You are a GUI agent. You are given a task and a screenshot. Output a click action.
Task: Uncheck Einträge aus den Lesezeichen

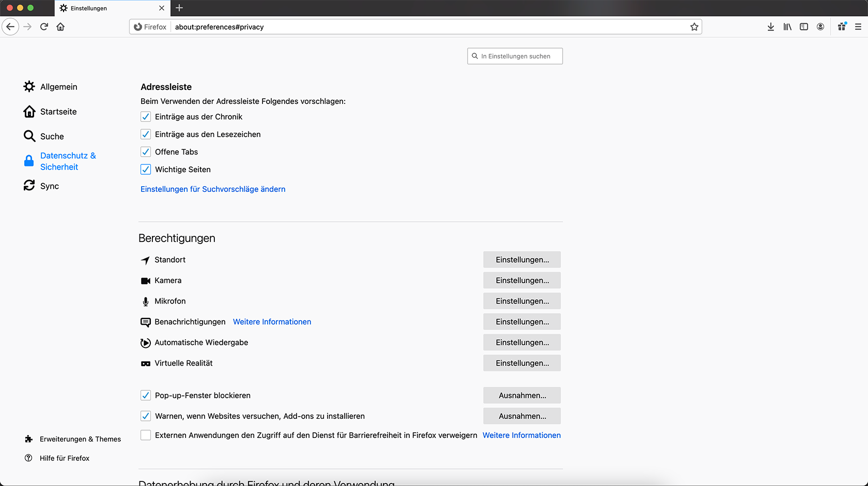[x=146, y=134]
